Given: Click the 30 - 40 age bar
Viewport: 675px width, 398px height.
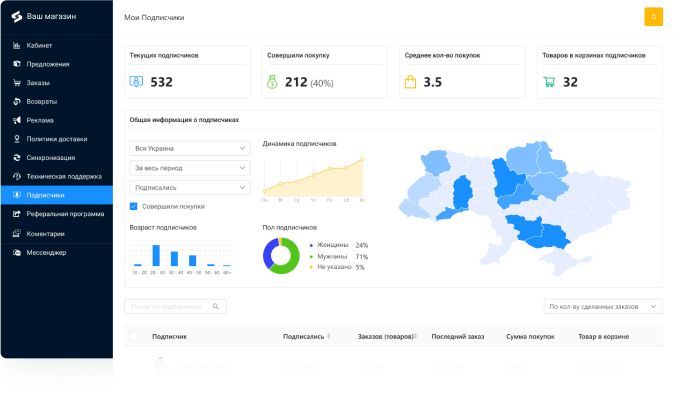Looking at the screenshot, I should pyautogui.click(x=174, y=259).
